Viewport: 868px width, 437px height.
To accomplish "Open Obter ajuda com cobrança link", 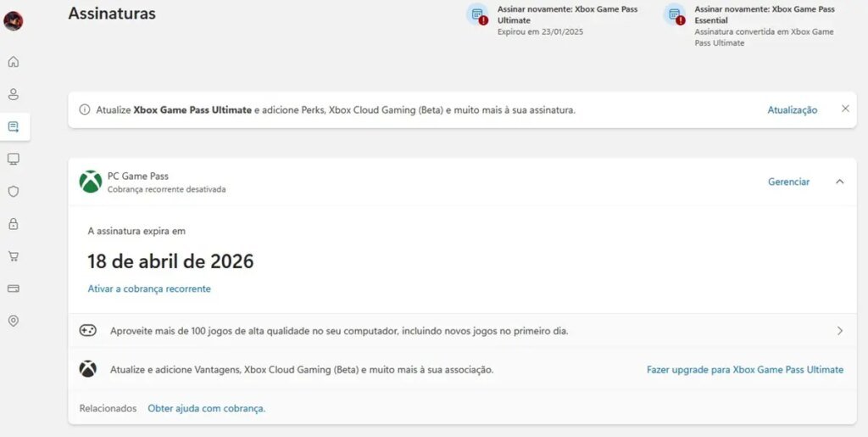I will coord(206,408).
